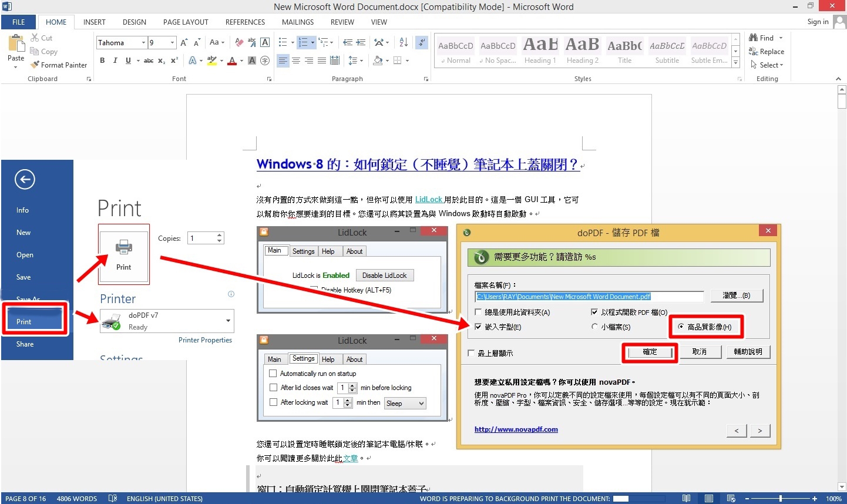Adjust the zoom slider in status bar
Image resolution: width=847 pixels, height=504 pixels.
point(781,499)
